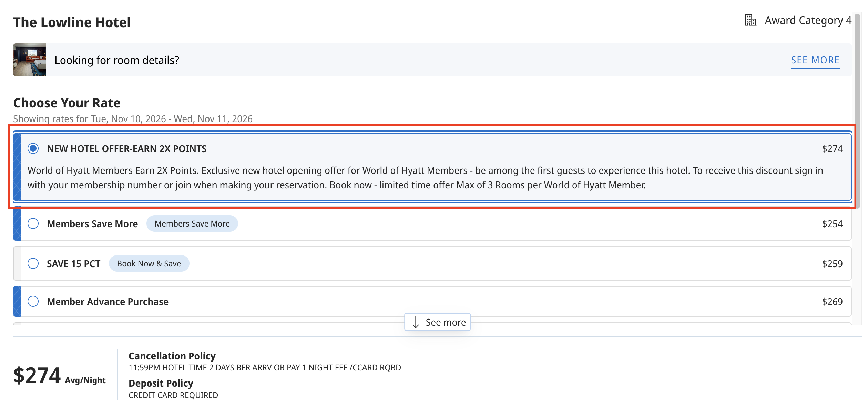Click the SAVE 15 PCT rate title
This screenshot has width=868, height=408.
tap(73, 264)
